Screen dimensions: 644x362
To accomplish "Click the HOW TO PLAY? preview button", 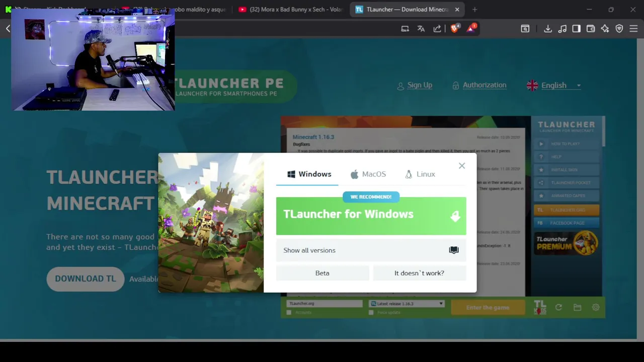I will click(x=567, y=144).
